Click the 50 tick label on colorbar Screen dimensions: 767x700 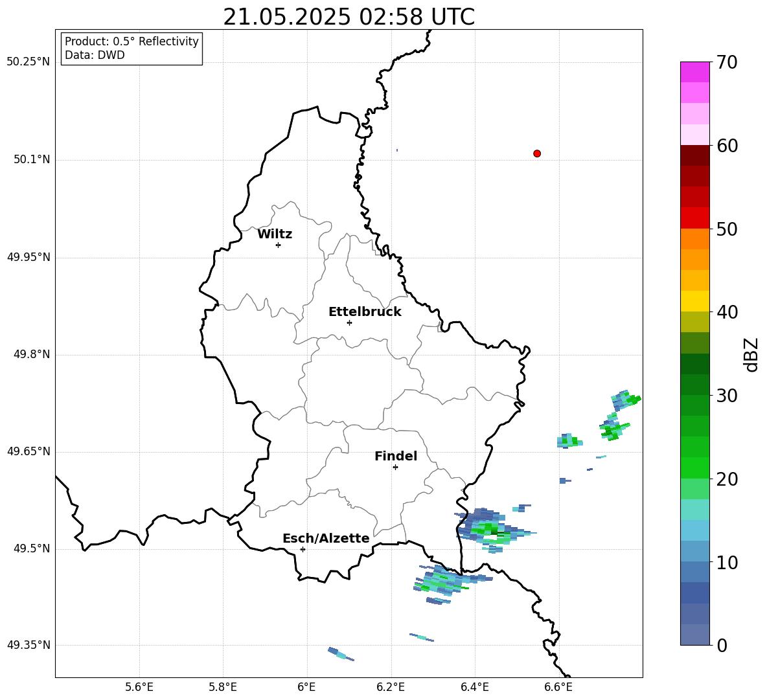click(727, 229)
